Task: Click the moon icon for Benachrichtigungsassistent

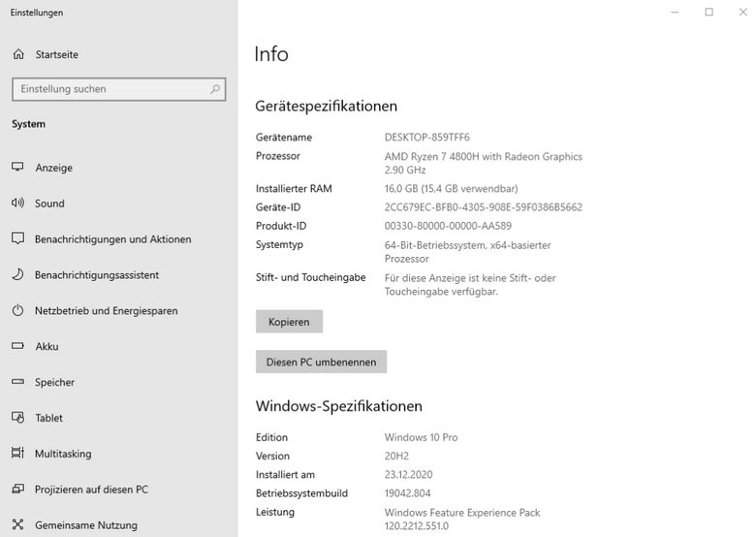Action: (x=17, y=274)
